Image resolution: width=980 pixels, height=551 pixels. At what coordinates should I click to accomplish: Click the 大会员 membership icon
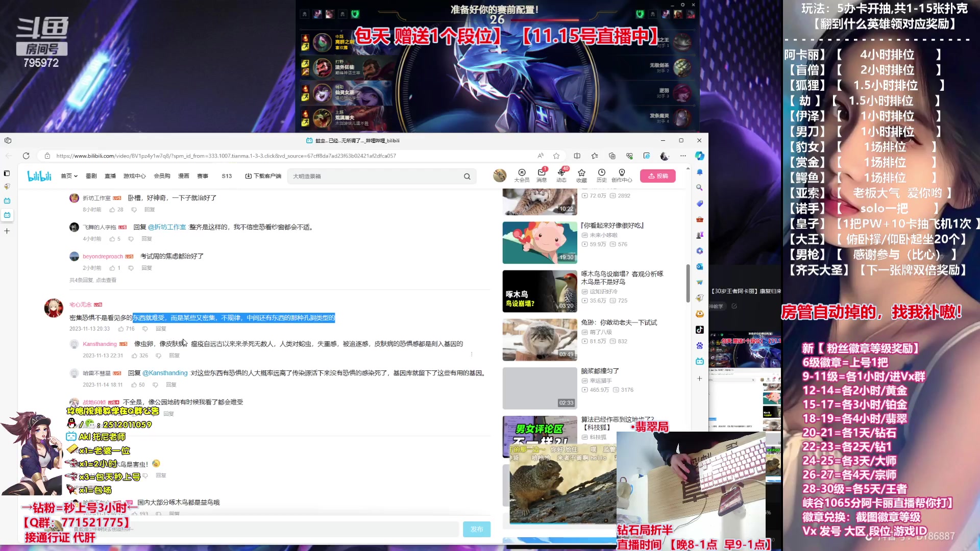coord(521,173)
